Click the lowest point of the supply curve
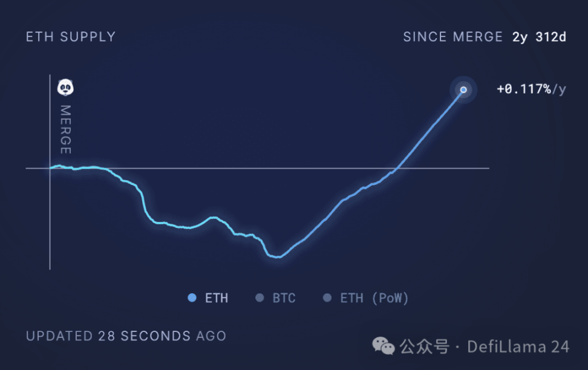The image size is (588, 370). (x=277, y=257)
